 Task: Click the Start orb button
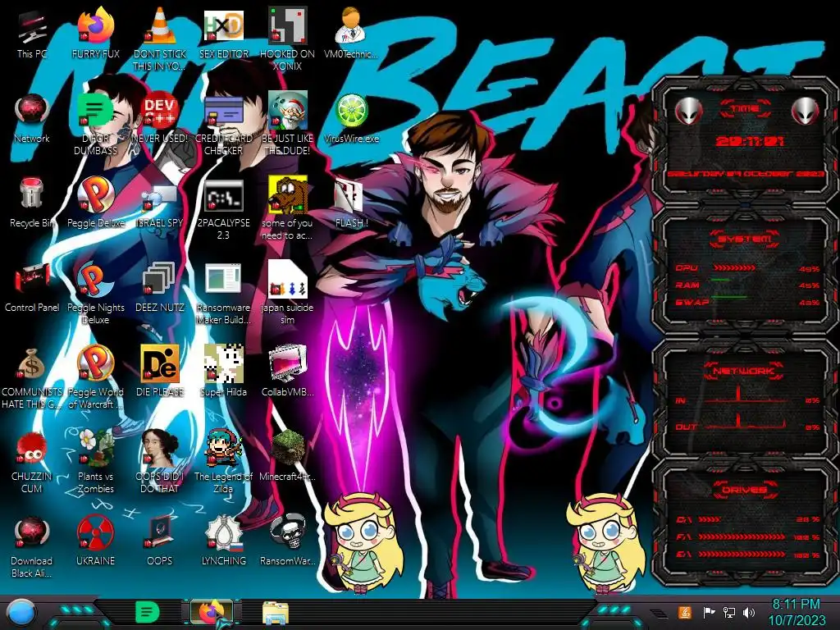tap(20, 612)
